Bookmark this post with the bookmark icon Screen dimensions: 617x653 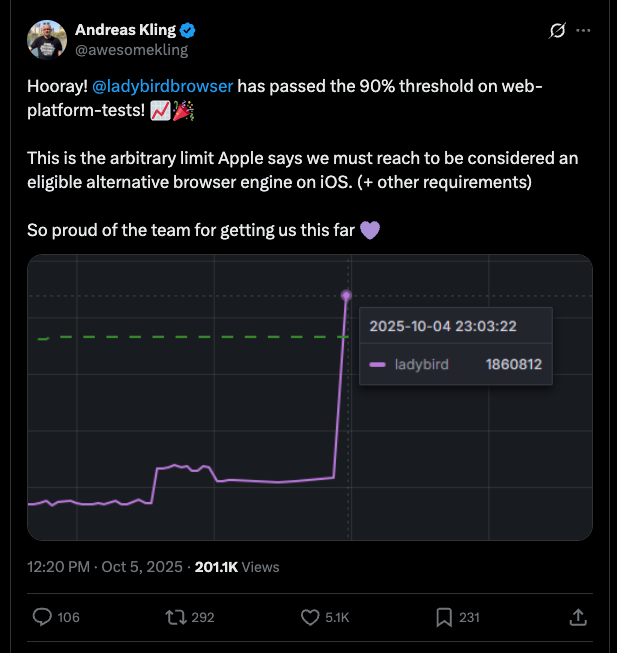pyautogui.click(x=444, y=617)
